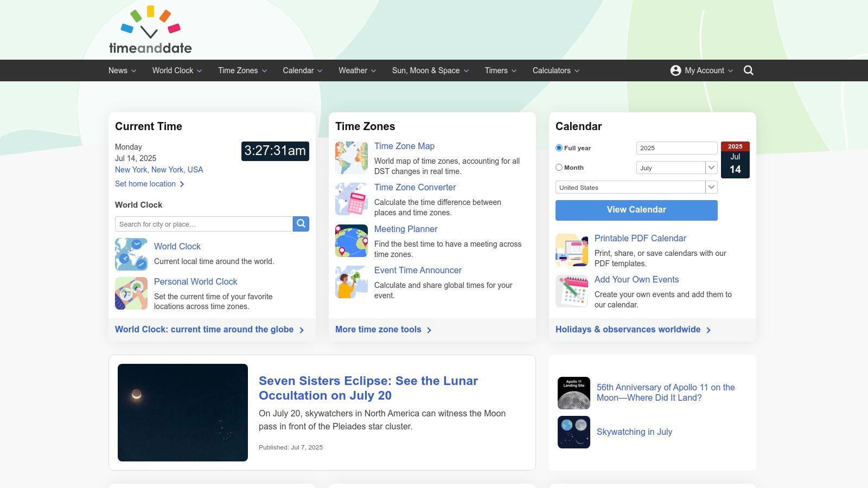Open Seven Sisters Eclipse article headline
The height and width of the screenshot is (488, 868).
click(368, 388)
